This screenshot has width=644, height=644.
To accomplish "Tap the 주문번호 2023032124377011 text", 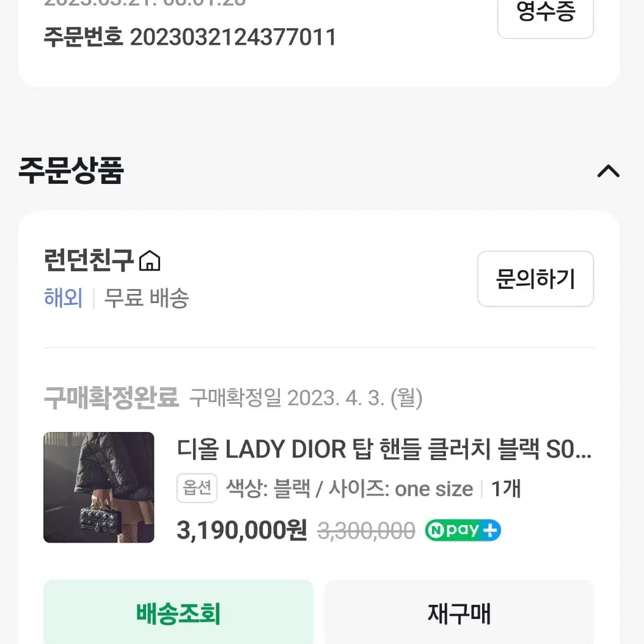I will [x=190, y=37].
